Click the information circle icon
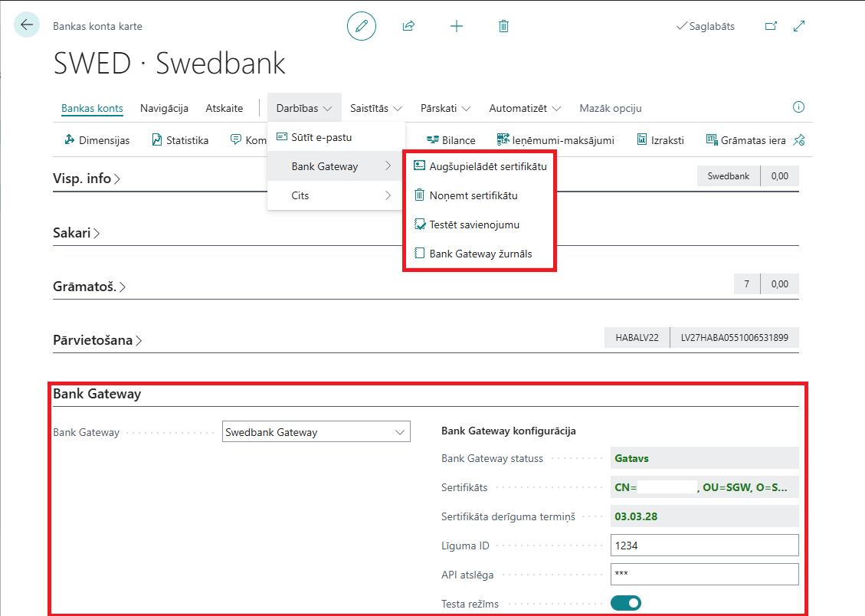865x616 pixels. click(x=798, y=107)
